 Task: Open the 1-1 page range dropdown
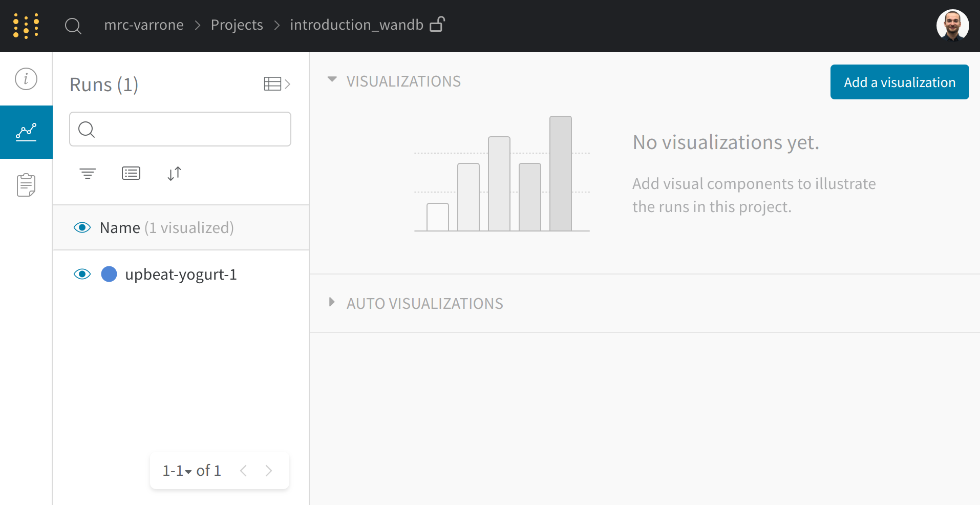(177, 471)
